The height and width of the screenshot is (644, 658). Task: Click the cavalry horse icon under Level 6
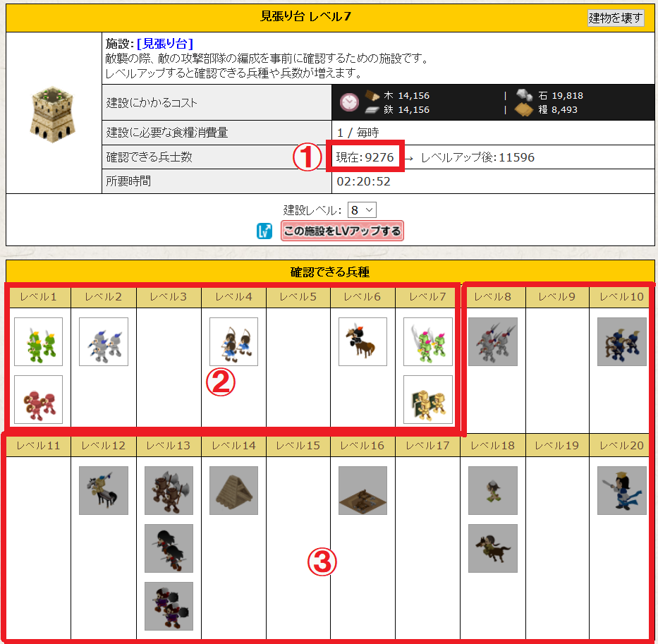362,341
